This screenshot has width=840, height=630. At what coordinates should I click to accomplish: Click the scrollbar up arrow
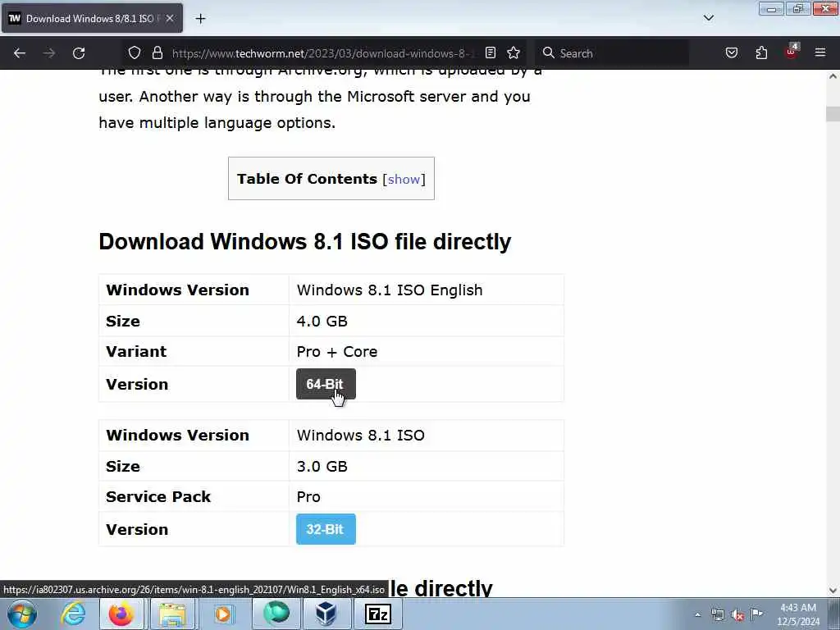[x=833, y=76]
